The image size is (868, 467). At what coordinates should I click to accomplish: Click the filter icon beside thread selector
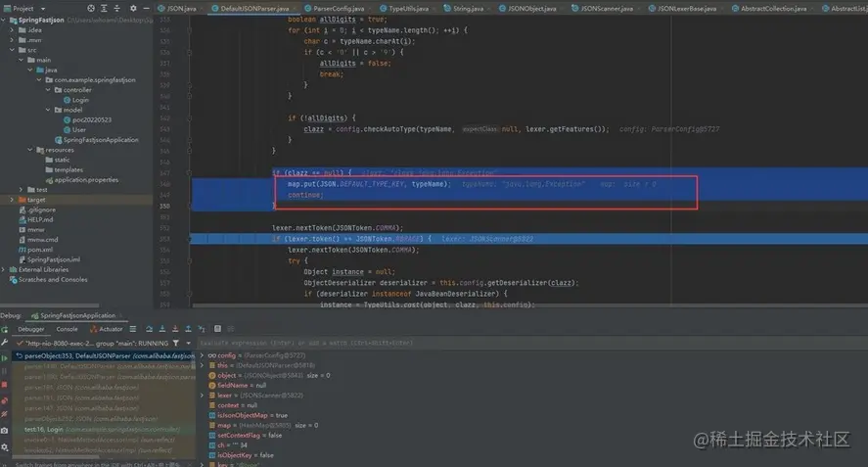(x=175, y=344)
